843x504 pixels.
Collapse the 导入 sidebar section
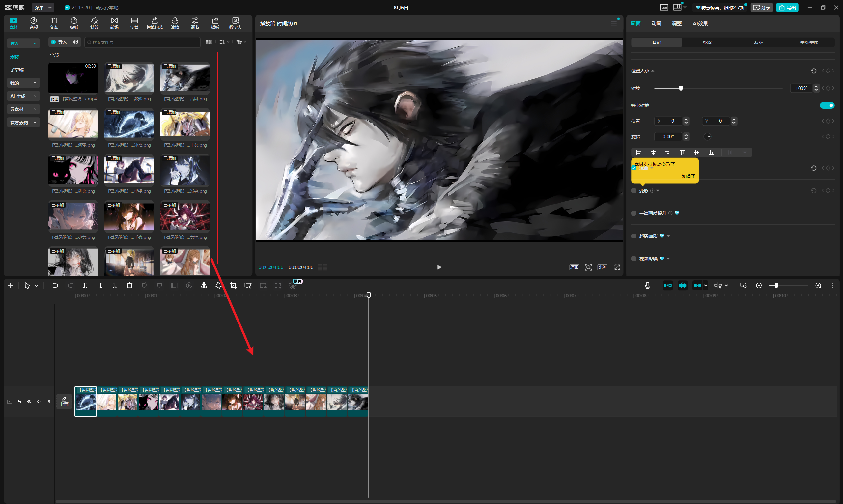[x=23, y=43]
